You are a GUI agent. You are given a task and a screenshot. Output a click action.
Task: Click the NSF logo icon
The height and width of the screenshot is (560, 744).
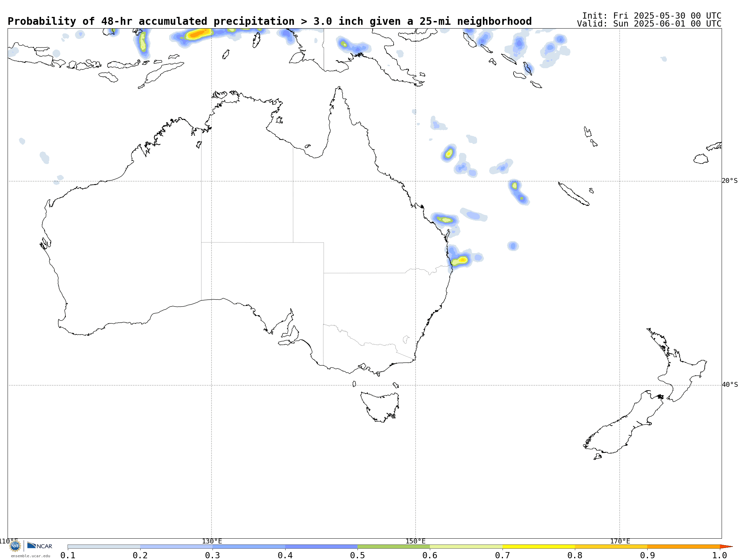15,546
